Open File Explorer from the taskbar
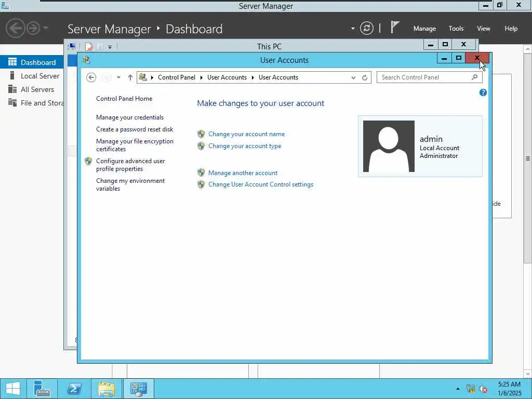532x399 pixels. tap(106, 389)
